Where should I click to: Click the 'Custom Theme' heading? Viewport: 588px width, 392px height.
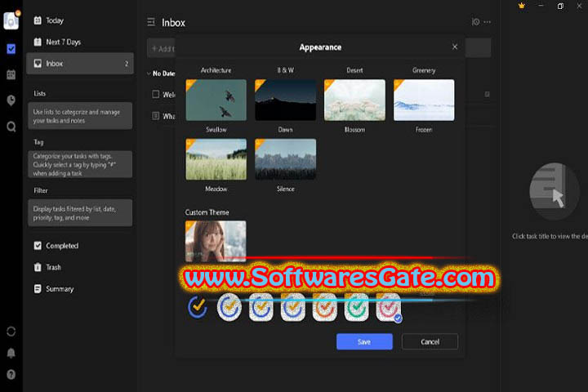point(207,212)
